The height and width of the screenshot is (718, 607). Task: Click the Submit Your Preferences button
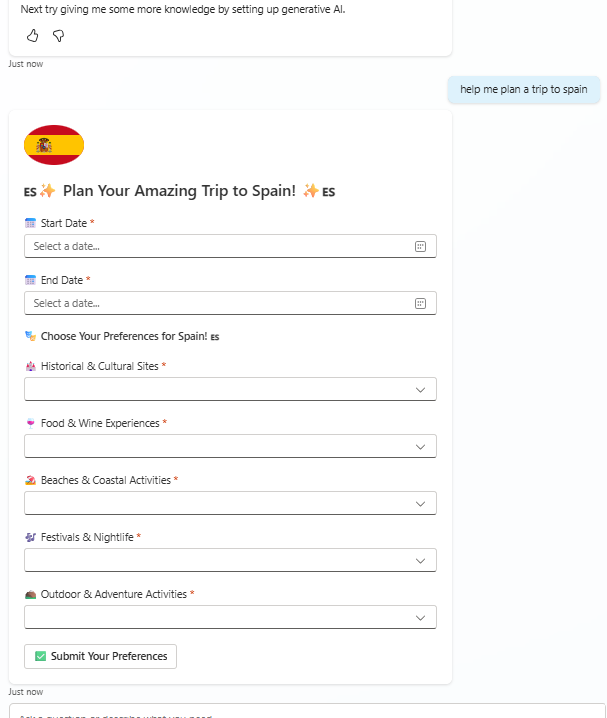pos(100,656)
